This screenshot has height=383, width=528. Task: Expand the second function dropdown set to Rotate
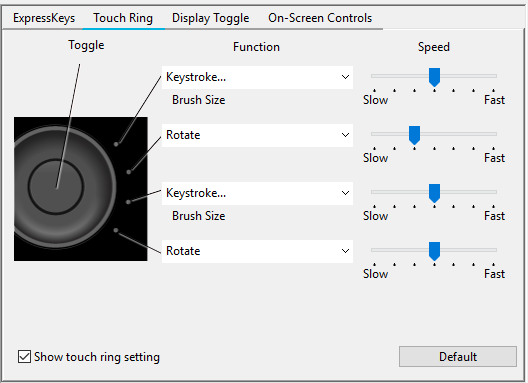click(x=257, y=135)
